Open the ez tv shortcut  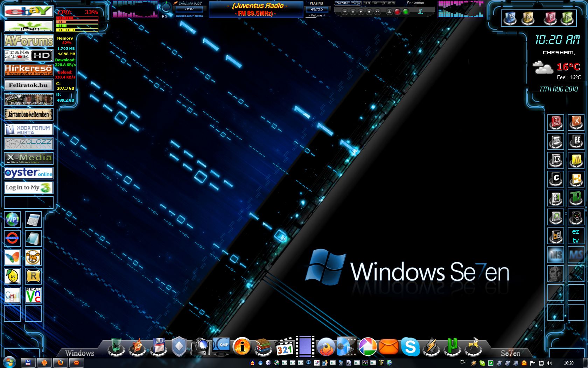click(x=576, y=236)
